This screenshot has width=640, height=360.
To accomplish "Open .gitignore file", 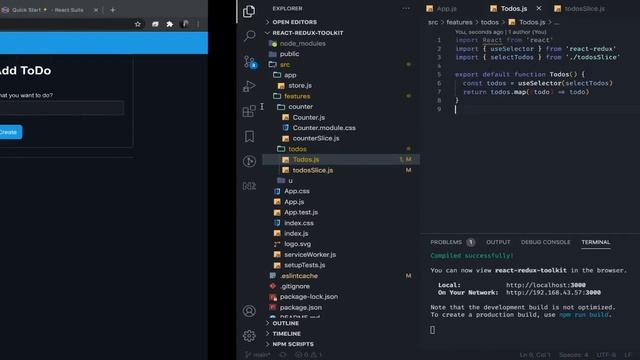I will [x=295, y=287].
